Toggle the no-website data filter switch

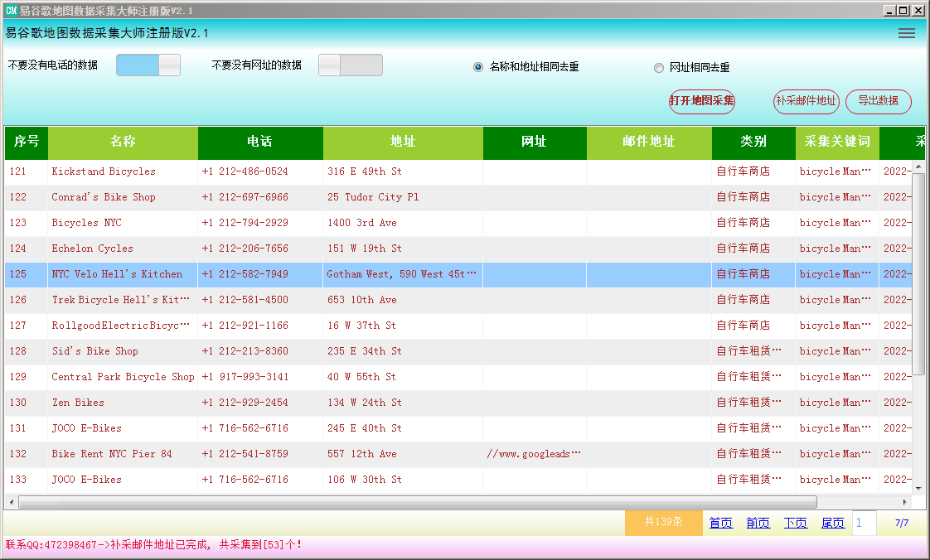click(x=351, y=65)
